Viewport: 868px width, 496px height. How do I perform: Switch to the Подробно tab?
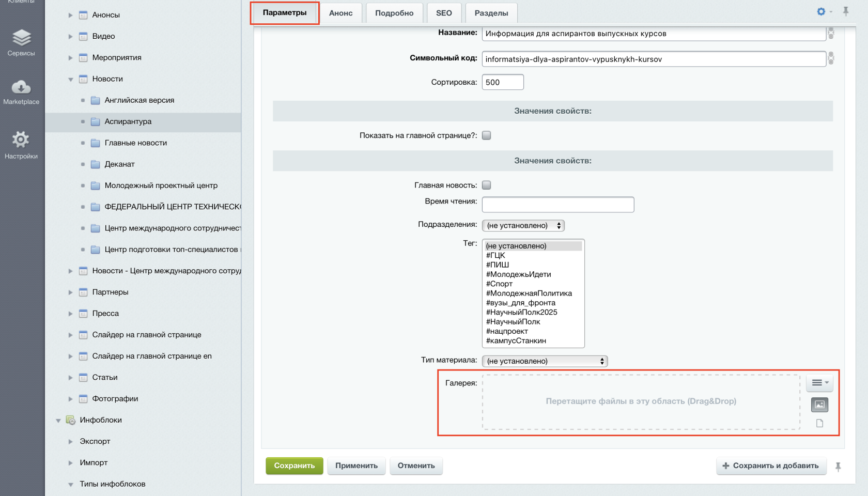(x=394, y=13)
